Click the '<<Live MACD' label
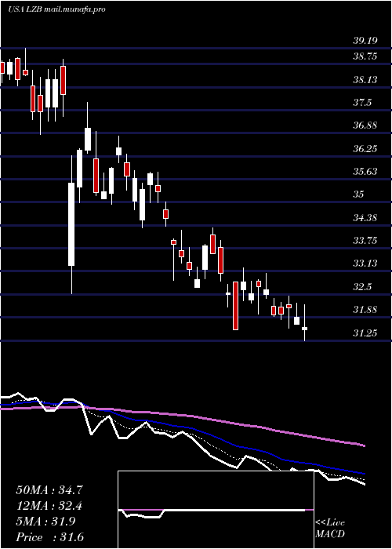Screen dimensions: 392x549 [330, 529]
